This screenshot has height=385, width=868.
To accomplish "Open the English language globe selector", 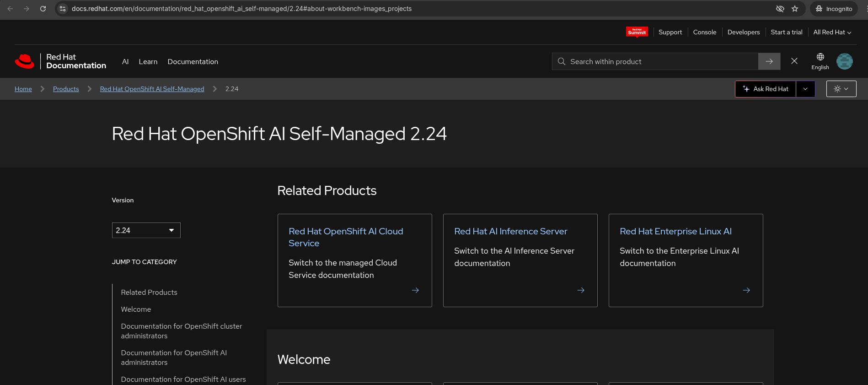I will 820,61.
